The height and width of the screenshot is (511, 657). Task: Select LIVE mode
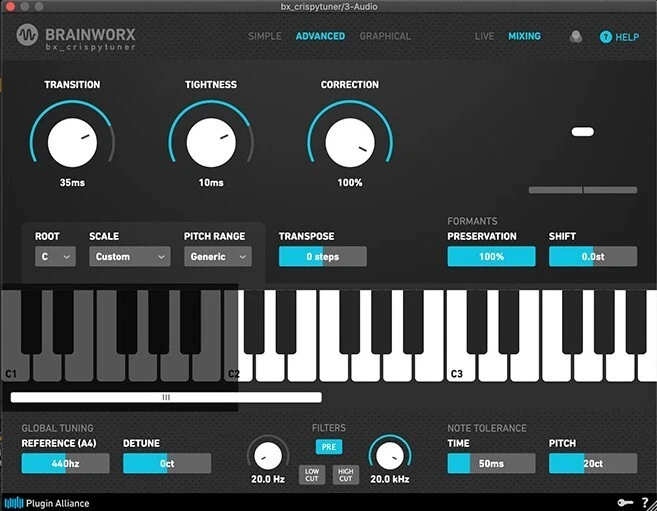tap(484, 36)
